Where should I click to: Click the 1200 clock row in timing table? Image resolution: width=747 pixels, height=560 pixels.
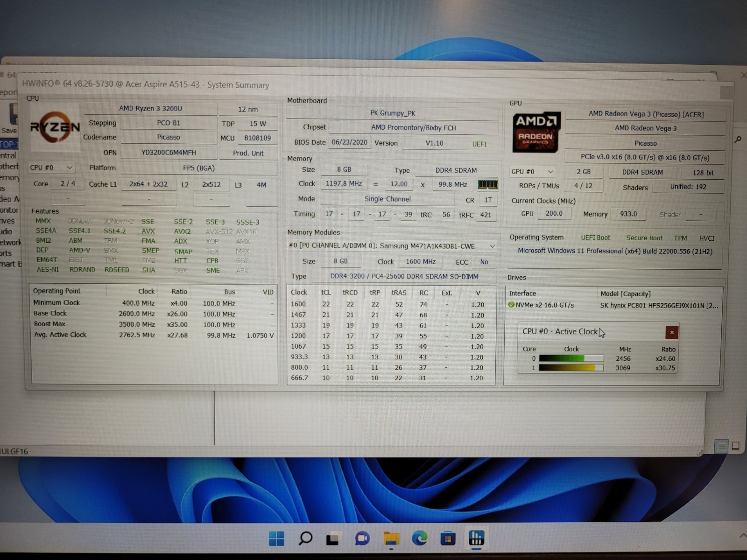click(x=391, y=336)
